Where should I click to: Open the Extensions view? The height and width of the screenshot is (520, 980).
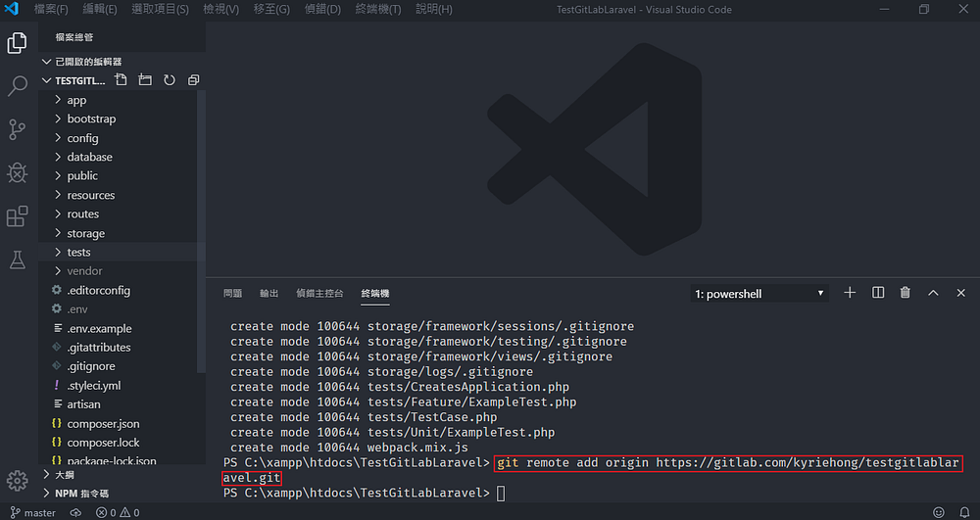tap(18, 216)
